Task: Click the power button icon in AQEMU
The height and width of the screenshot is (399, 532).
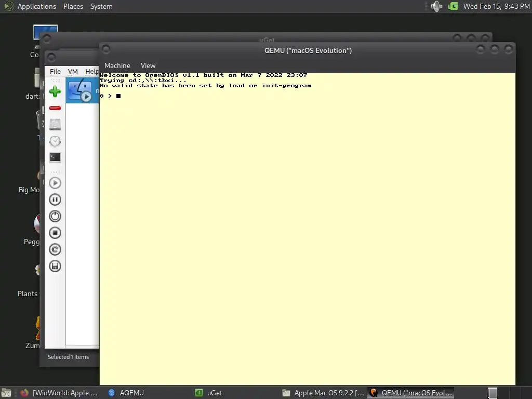Action: coord(55,216)
